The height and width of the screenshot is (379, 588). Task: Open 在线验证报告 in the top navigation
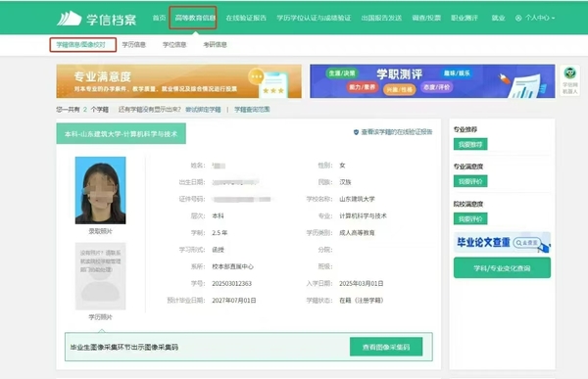click(246, 18)
